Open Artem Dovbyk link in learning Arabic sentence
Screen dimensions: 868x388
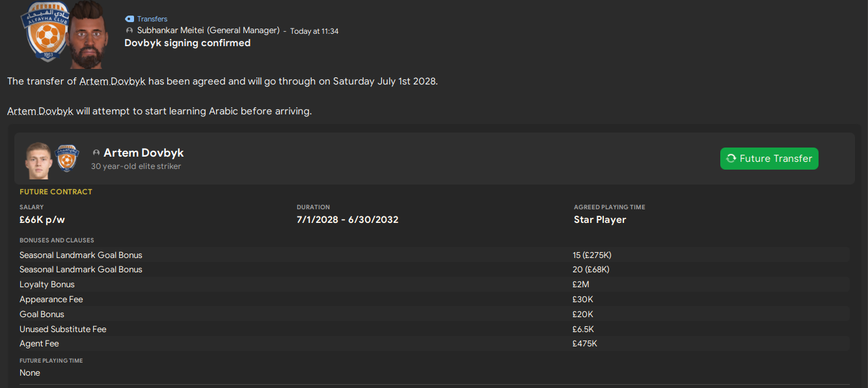point(40,111)
